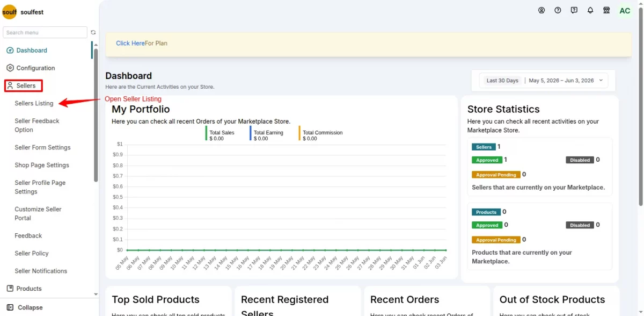Click the Out of Stock Products card title
This screenshot has width=644, height=316.
(x=552, y=300)
